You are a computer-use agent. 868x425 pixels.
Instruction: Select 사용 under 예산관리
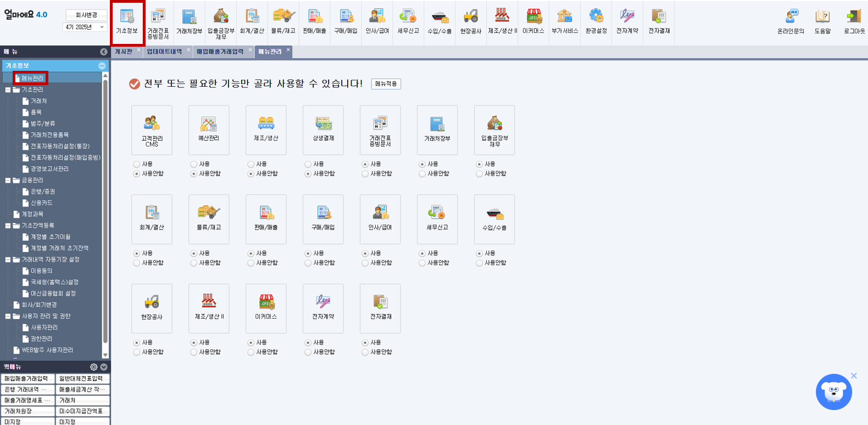[x=194, y=164]
